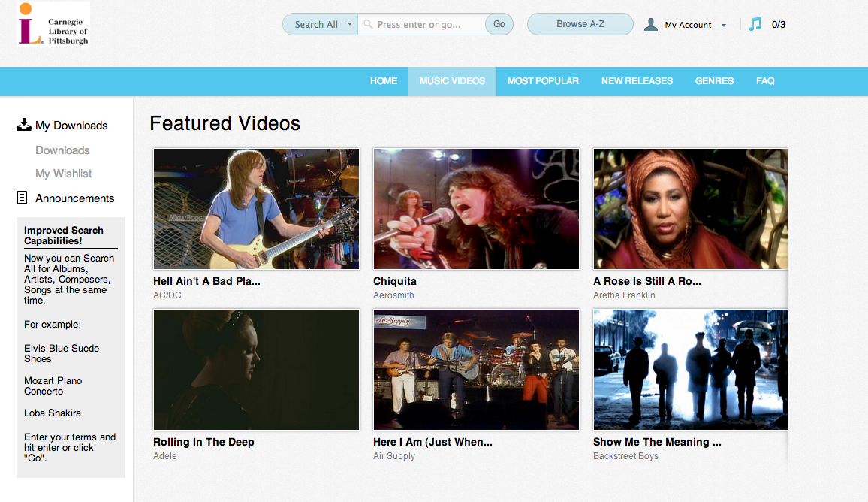The width and height of the screenshot is (868, 502).
Task: Click the title 'Here I Am (Just When...'
Action: (432, 442)
